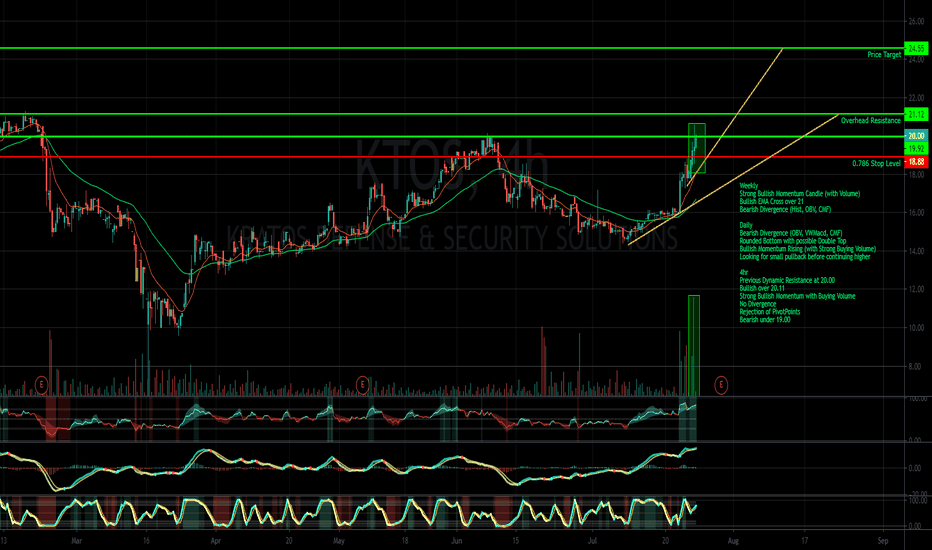
Task: Click note 'Bullish over 20.11'
Action: point(762,288)
